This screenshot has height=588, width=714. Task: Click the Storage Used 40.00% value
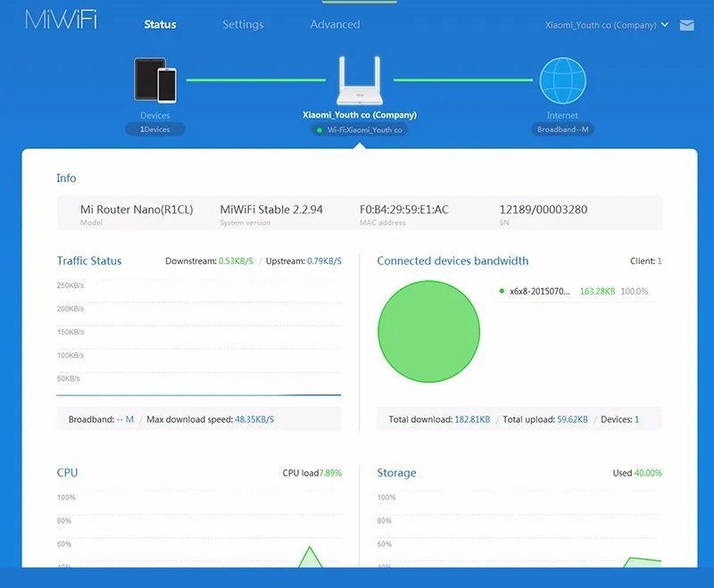click(648, 473)
